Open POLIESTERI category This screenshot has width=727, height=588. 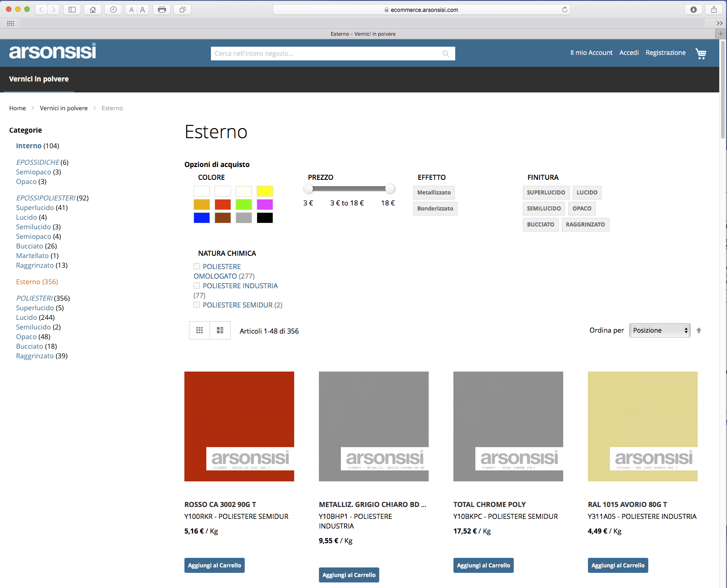coord(34,298)
